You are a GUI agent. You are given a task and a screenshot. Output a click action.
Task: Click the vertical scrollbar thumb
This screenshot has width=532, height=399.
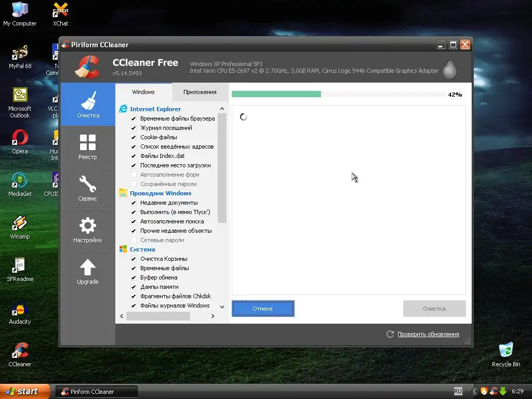click(x=222, y=168)
